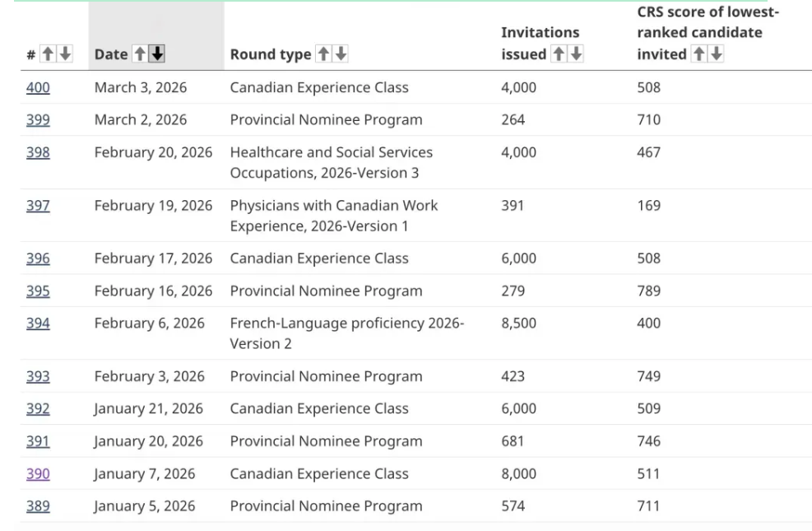This screenshot has width=812, height=531.
Task: Sort Date column ascending arrow
Action: 141,54
